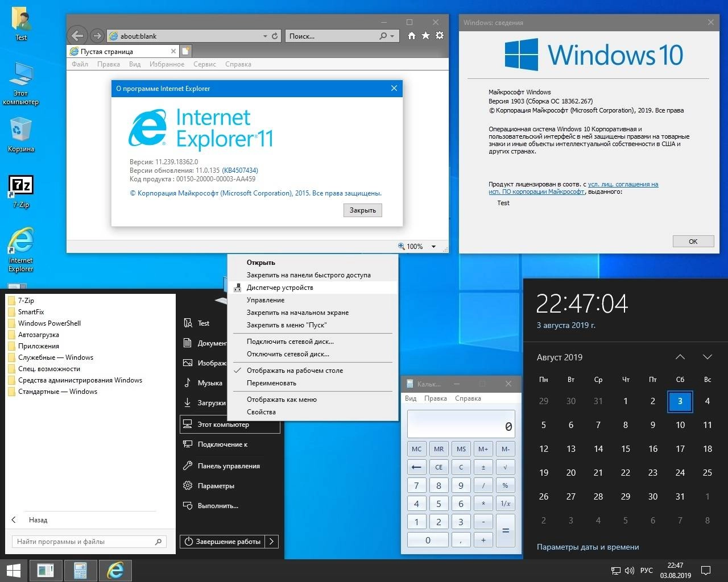Open the Файл menu in Internet Explorer
This screenshot has height=582, width=728.
[x=80, y=64]
